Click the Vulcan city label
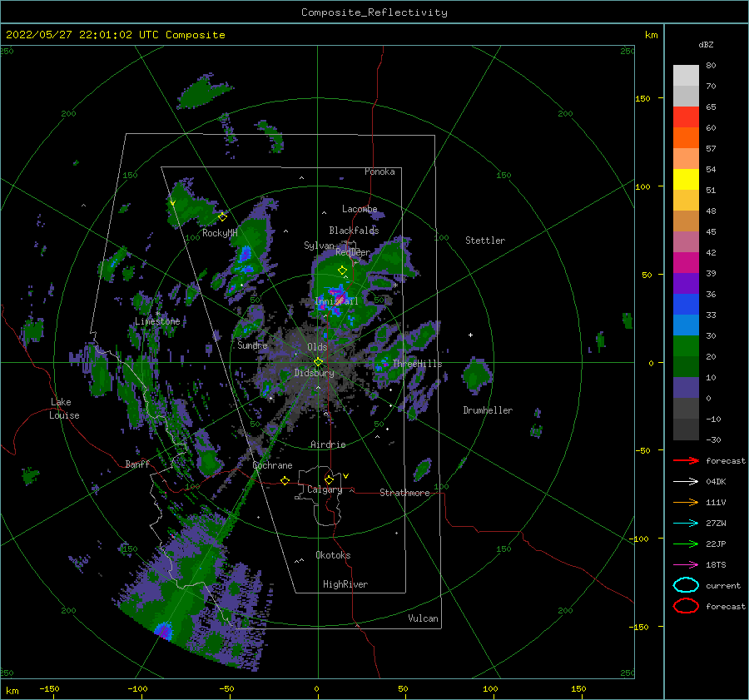The height and width of the screenshot is (700, 749). [424, 618]
